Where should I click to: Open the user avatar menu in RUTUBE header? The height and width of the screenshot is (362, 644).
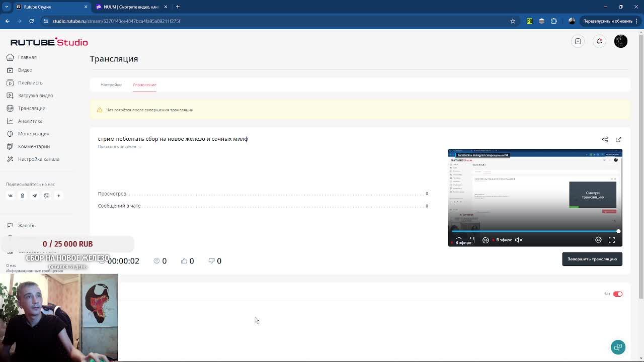point(621,41)
